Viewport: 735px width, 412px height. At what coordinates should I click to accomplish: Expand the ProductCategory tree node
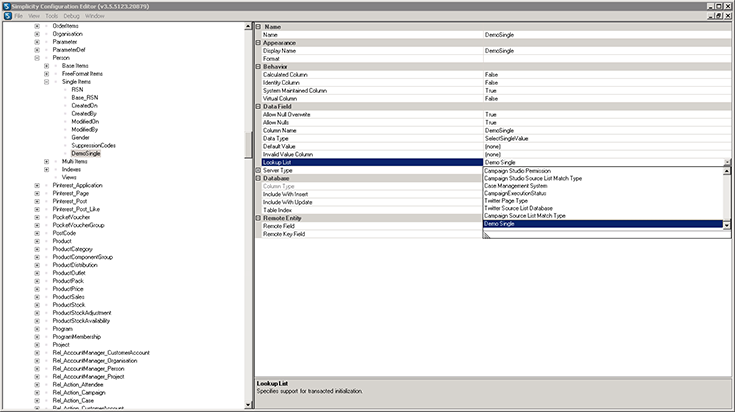(37, 249)
